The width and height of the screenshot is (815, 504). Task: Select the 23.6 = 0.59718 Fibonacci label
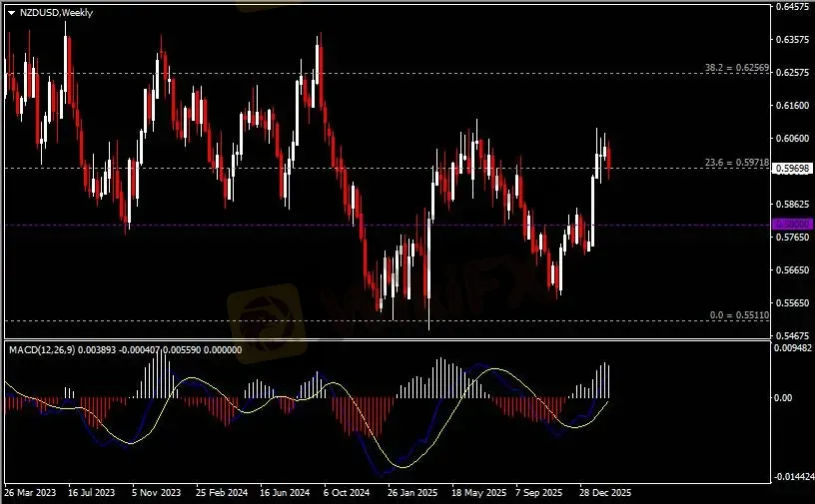[736, 163]
